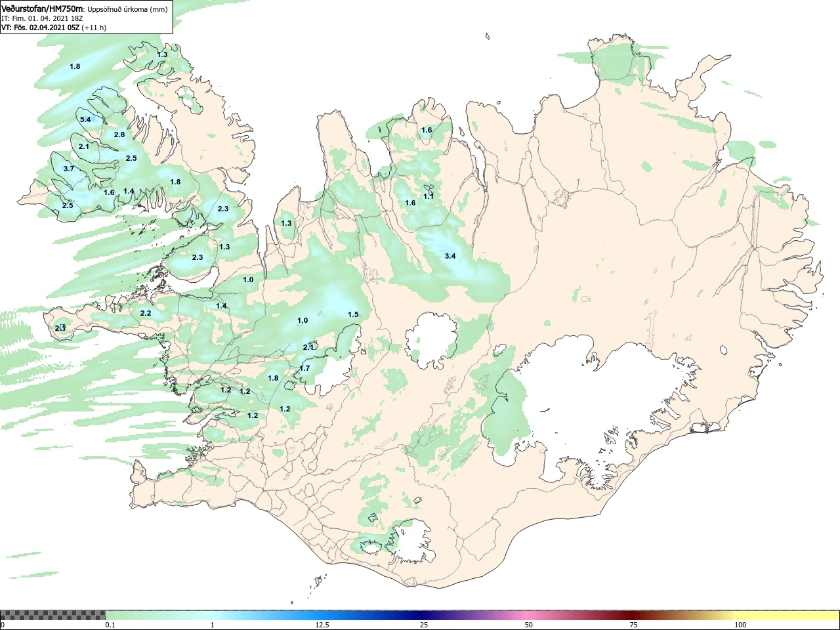Viewport: 840px width, 630px height.
Task: Click the 100 tick on the color scale
Action: pyautogui.click(x=740, y=625)
